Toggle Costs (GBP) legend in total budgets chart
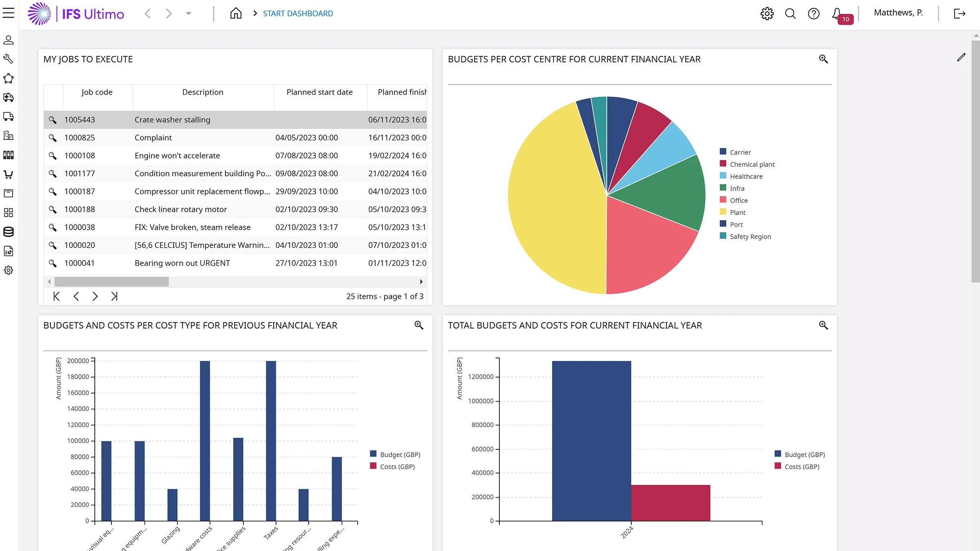 [x=802, y=467]
